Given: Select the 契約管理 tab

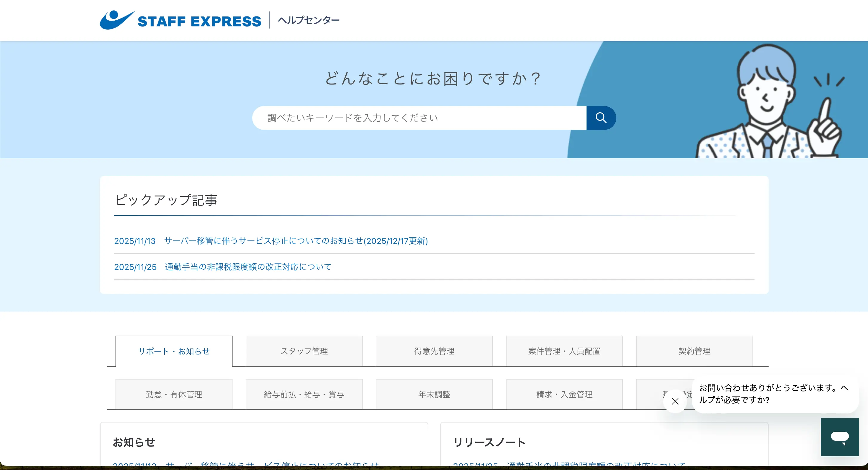Looking at the screenshot, I should pyautogui.click(x=694, y=351).
